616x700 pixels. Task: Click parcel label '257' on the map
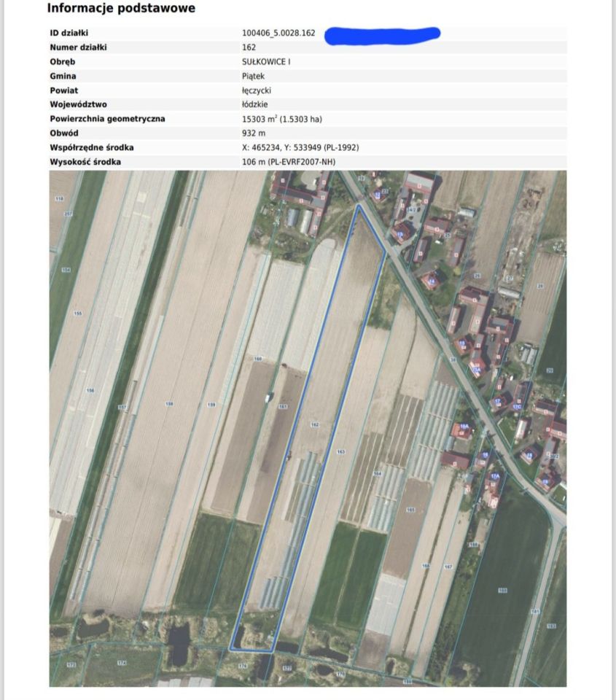(68, 214)
